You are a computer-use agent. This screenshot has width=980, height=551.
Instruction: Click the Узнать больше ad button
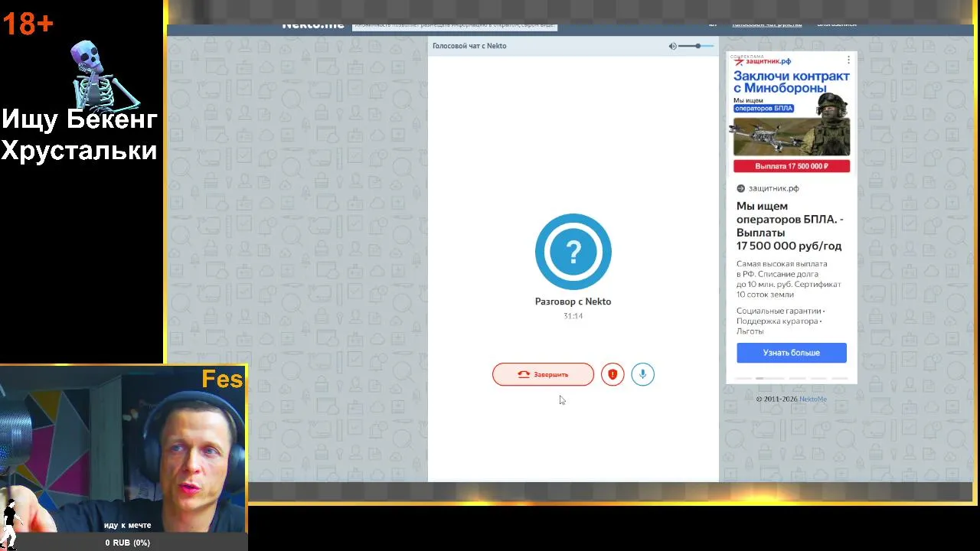[792, 353]
